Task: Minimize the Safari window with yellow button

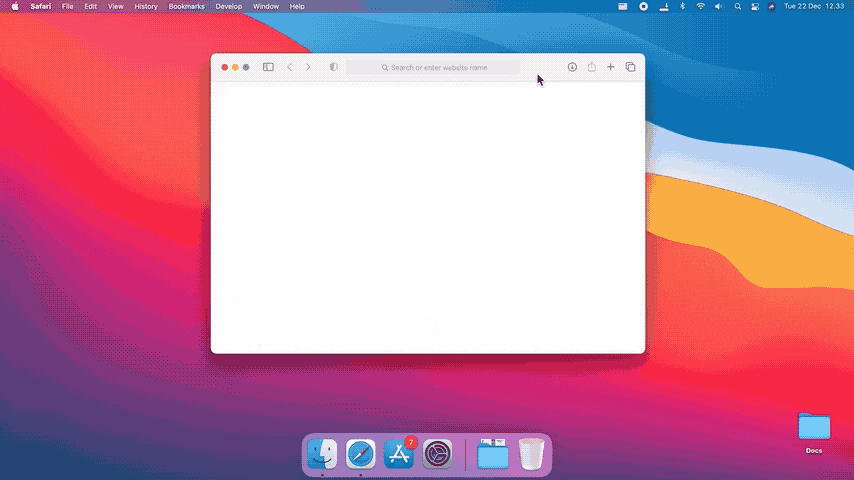Action: pos(235,67)
